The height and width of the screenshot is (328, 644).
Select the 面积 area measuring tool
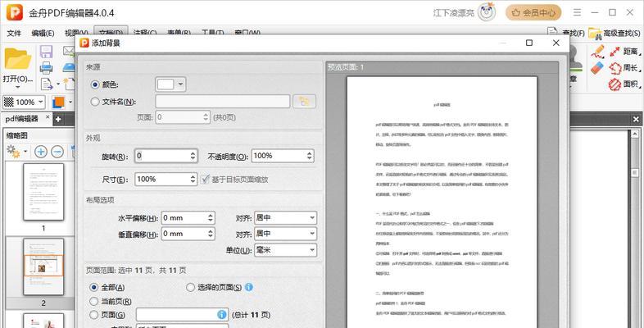point(625,84)
